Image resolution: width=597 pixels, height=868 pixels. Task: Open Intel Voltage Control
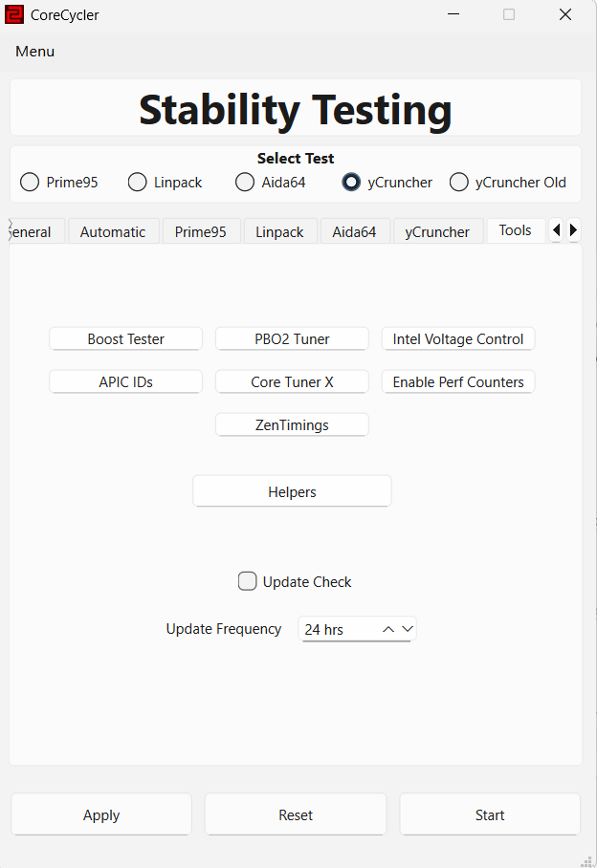458,338
